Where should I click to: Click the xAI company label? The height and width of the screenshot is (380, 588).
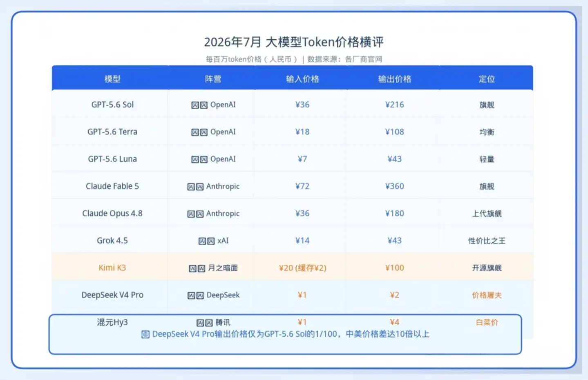coord(223,241)
